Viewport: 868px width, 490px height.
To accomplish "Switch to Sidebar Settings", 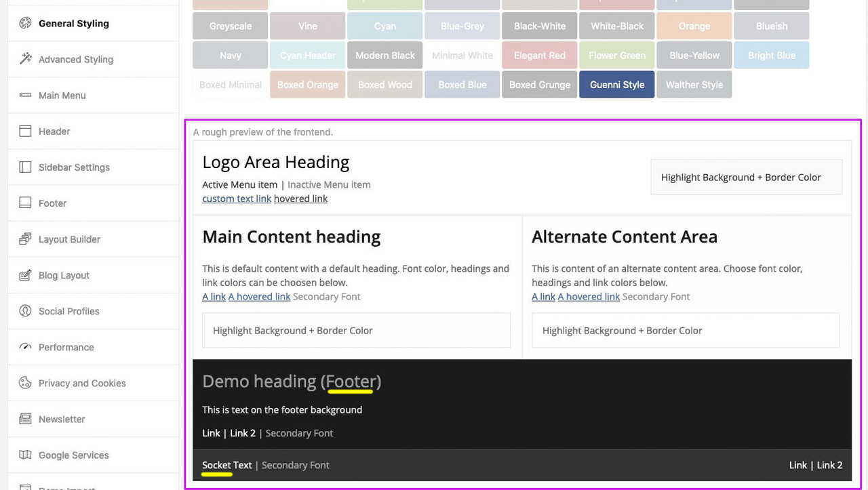I will tap(94, 167).
